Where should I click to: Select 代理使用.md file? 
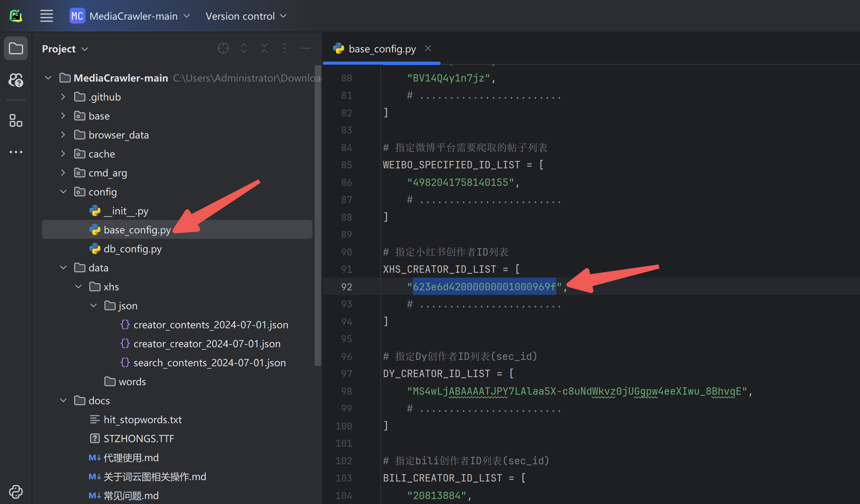point(131,458)
